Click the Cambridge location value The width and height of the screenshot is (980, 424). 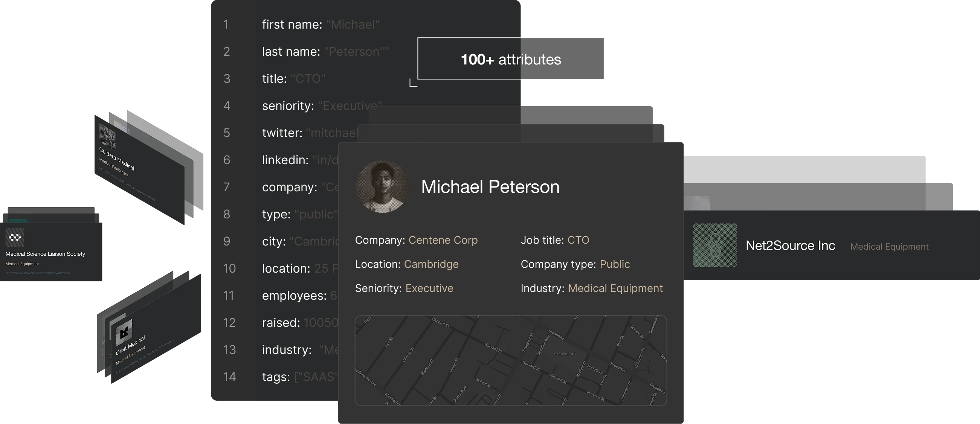(x=431, y=264)
